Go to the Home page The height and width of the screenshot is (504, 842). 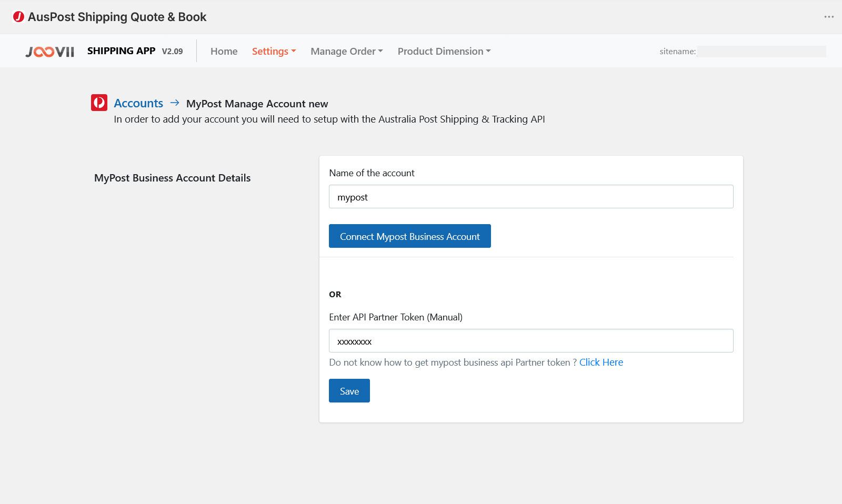tap(224, 51)
